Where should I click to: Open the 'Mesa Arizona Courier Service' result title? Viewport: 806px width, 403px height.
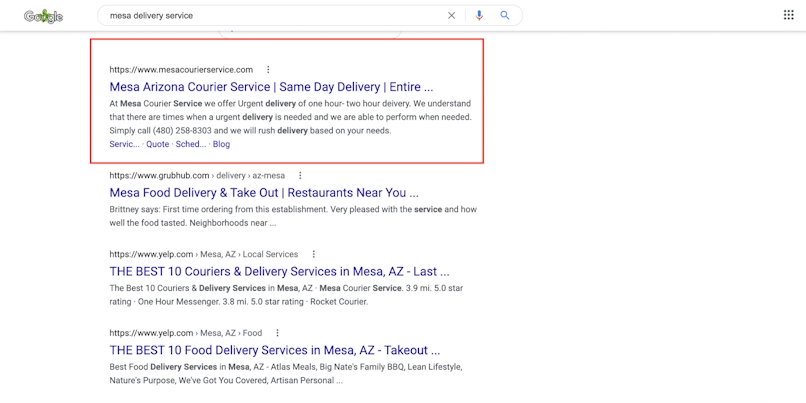point(271,86)
